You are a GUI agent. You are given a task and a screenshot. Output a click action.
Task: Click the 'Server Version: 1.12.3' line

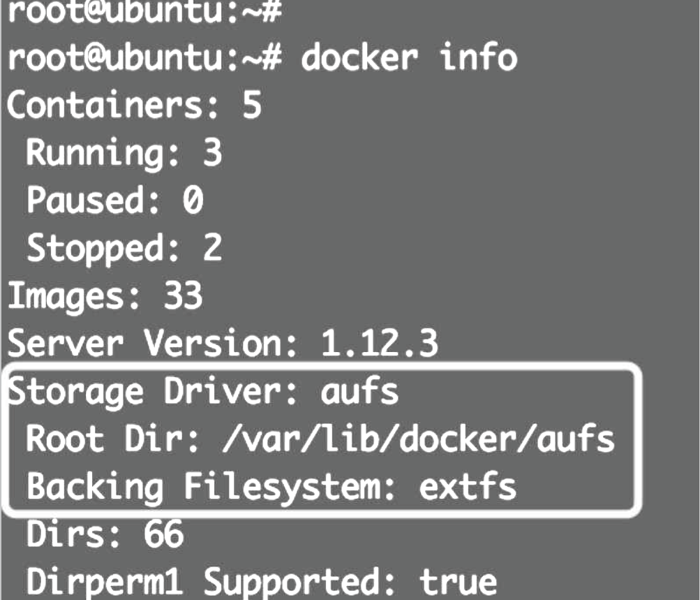pos(222,343)
